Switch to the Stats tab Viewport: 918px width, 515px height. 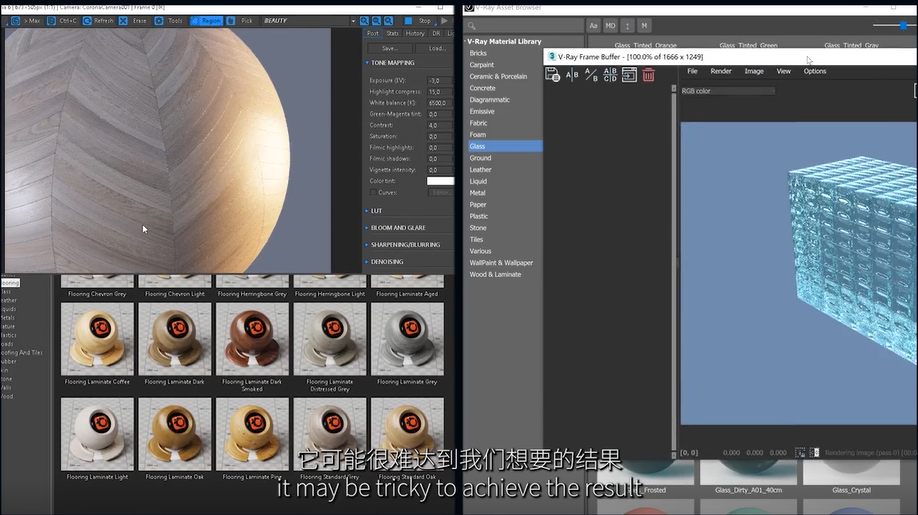coord(392,33)
